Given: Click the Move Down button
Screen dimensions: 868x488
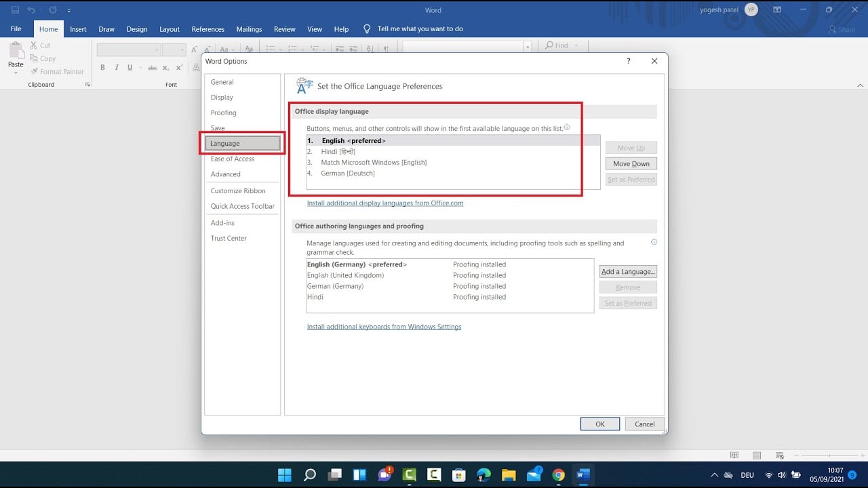Looking at the screenshot, I should pyautogui.click(x=631, y=163).
